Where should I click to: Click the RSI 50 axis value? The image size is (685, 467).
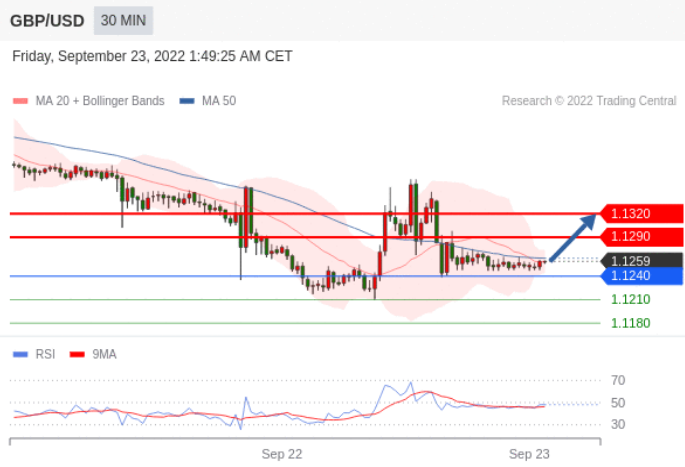pos(618,403)
